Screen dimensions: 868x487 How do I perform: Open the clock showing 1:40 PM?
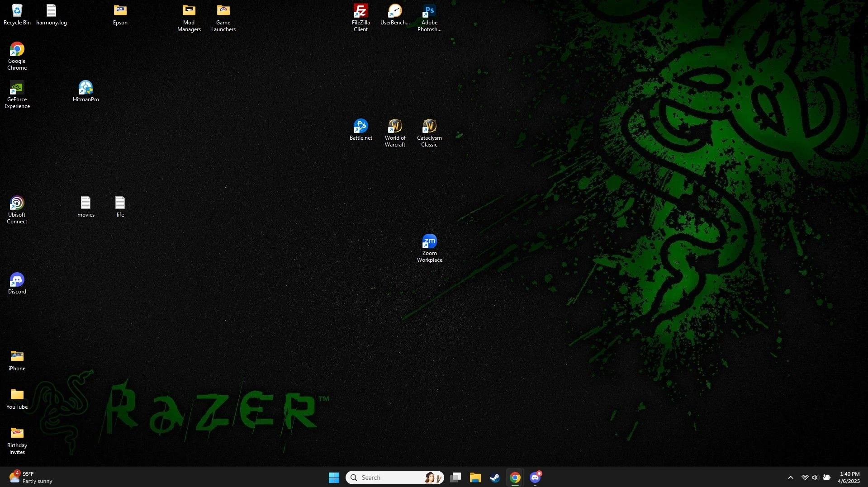click(x=849, y=478)
